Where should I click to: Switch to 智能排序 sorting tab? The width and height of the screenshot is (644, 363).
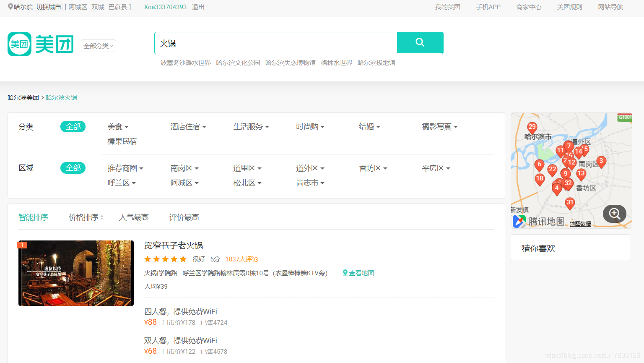pos(33,217)
